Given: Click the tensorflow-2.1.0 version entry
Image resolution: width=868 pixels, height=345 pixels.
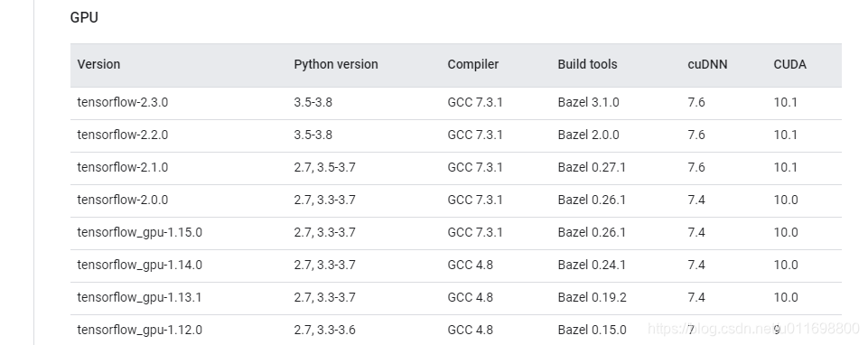Looking at the screenshot, I should tap(122, 167).
